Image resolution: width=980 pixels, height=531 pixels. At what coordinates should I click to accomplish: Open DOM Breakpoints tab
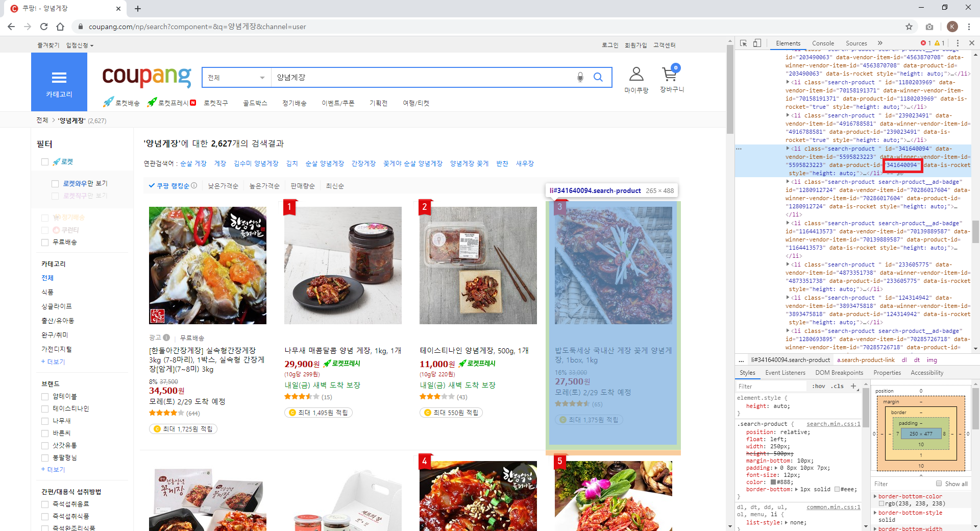point(839,373)
